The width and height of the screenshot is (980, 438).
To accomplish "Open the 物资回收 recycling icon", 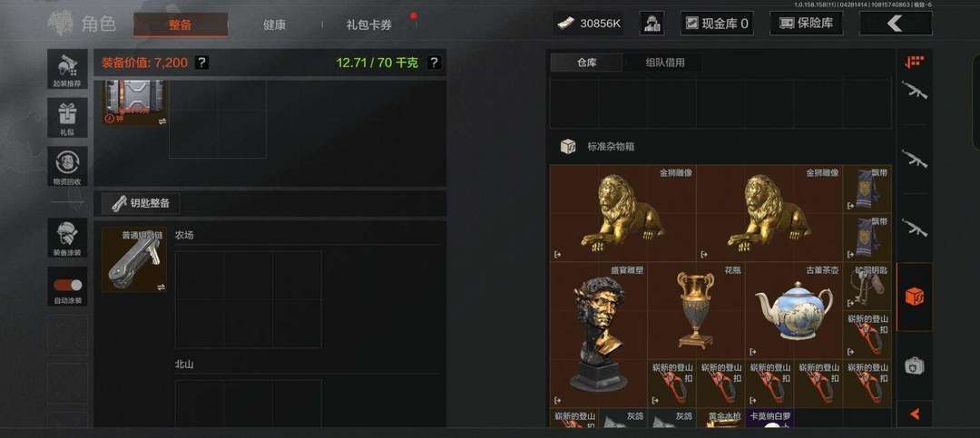I will [67, 166].
